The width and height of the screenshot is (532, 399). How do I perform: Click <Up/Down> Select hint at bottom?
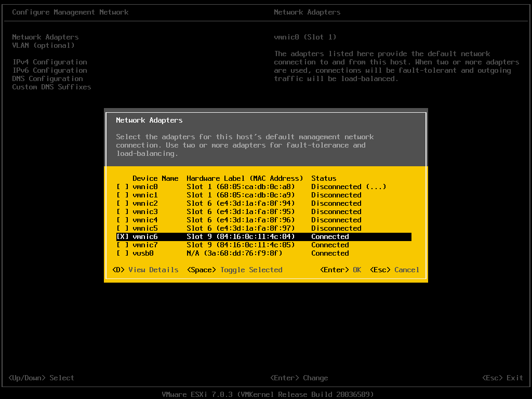(x=41, y=378)
